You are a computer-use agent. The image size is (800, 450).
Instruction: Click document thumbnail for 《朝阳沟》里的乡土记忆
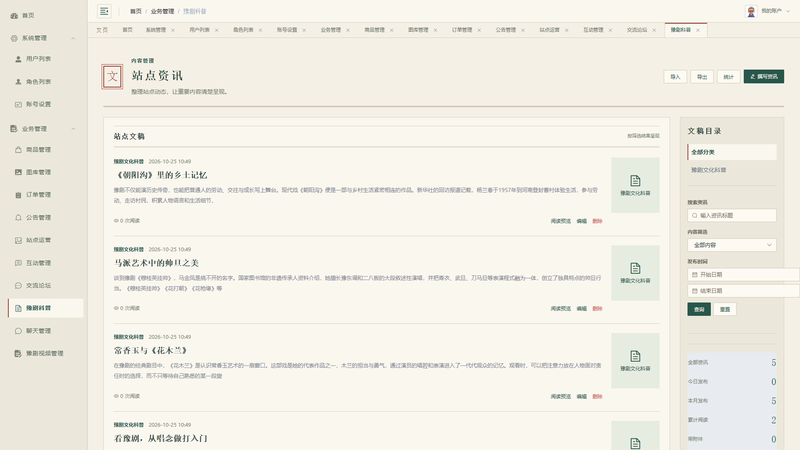635,185
